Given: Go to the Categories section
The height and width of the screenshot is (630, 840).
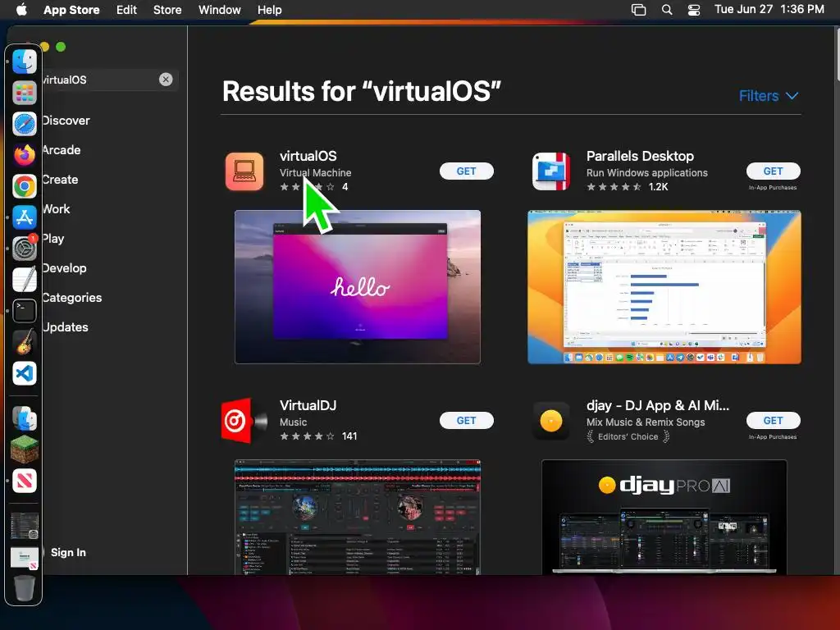Looking at the screenshot, I should [x=72, y=297].
